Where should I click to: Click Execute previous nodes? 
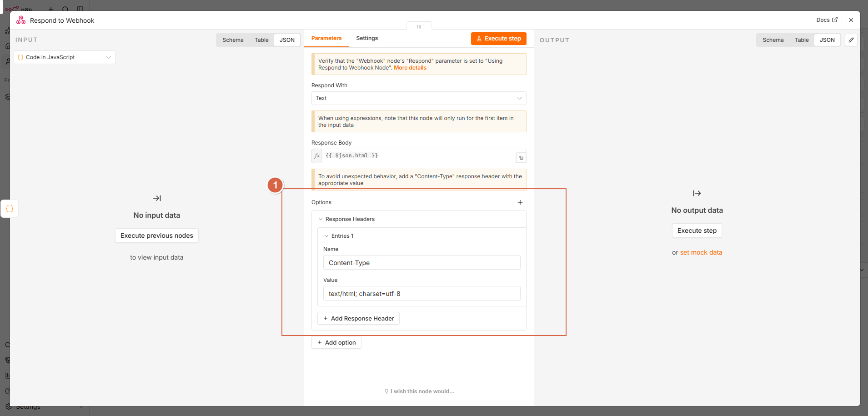point(157,236)
